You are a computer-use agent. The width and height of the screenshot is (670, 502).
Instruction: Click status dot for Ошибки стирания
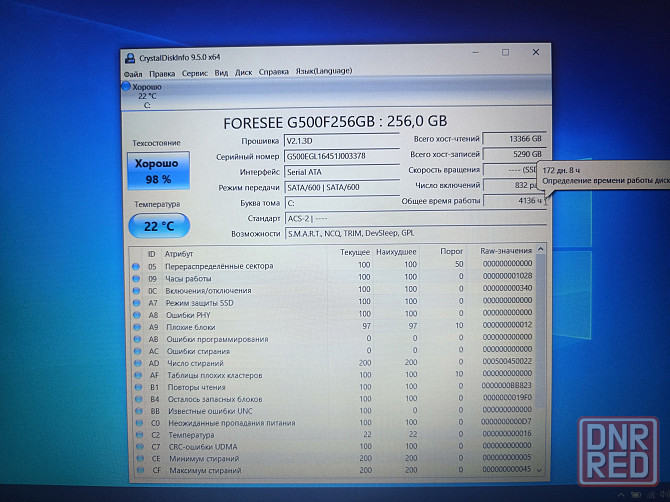click(138, 351)
